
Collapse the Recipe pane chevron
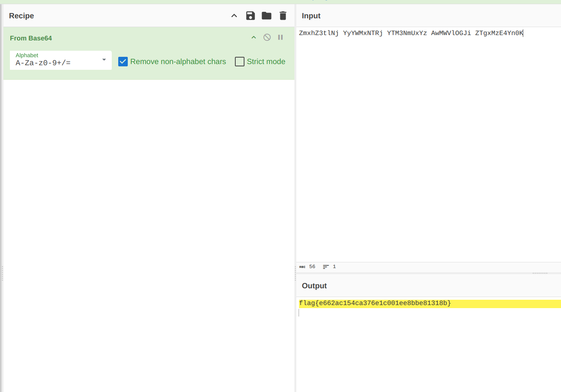tap(234, 16)
